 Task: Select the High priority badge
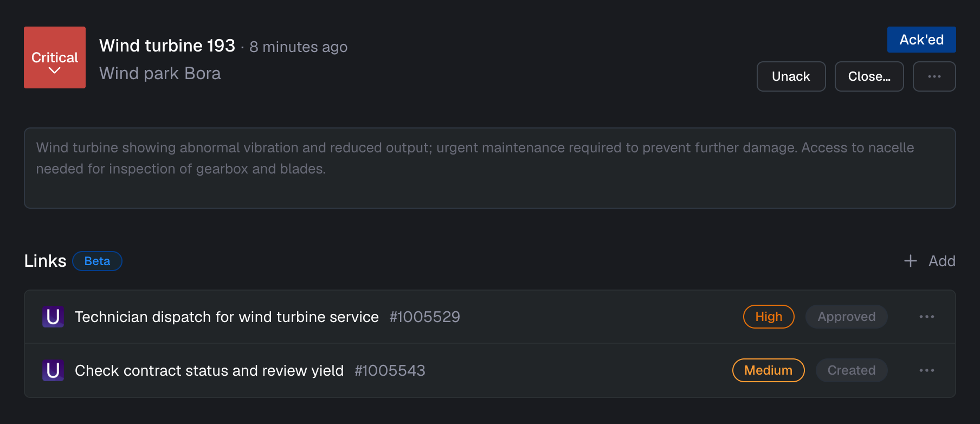point(769,317)
